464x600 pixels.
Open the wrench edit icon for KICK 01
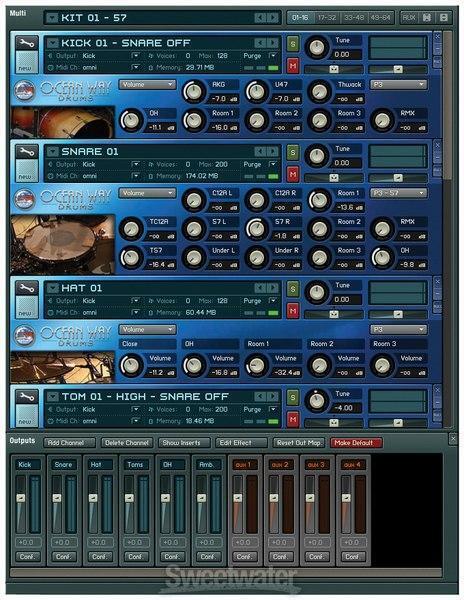27,44
